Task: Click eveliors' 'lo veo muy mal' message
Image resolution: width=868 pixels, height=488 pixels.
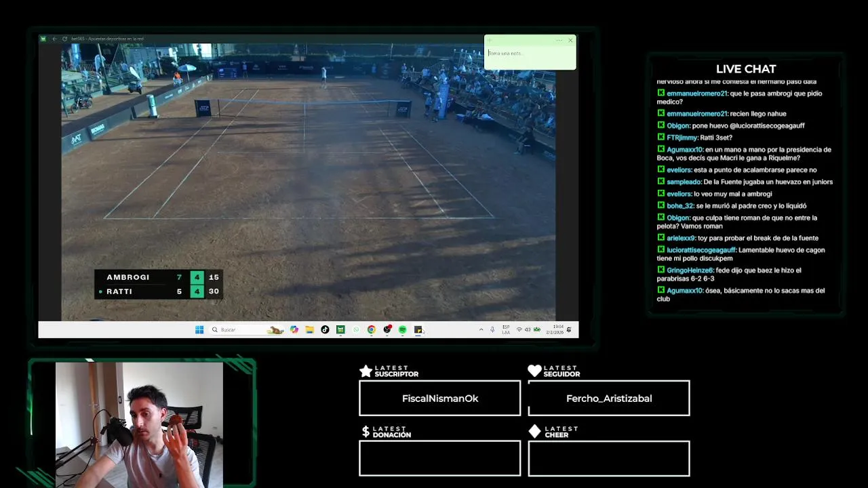Action: tap(715, 194)
